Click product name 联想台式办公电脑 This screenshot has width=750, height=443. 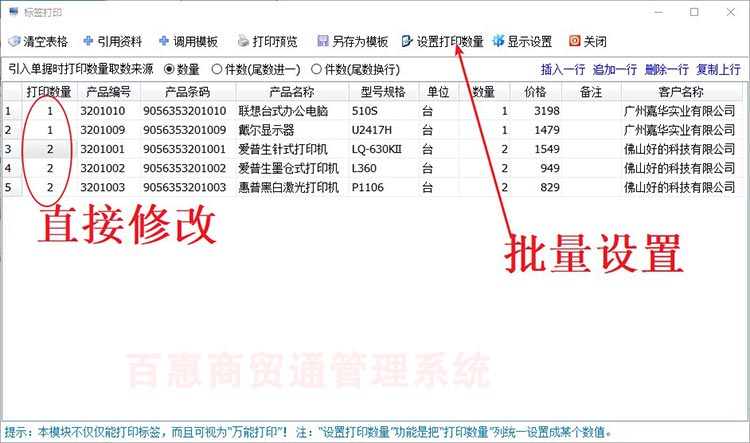[292, 111]
